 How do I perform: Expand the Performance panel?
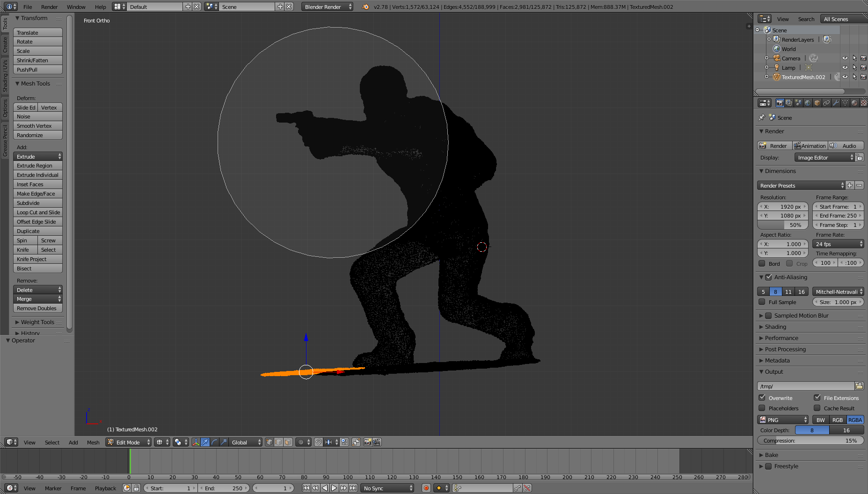(781, 338)
